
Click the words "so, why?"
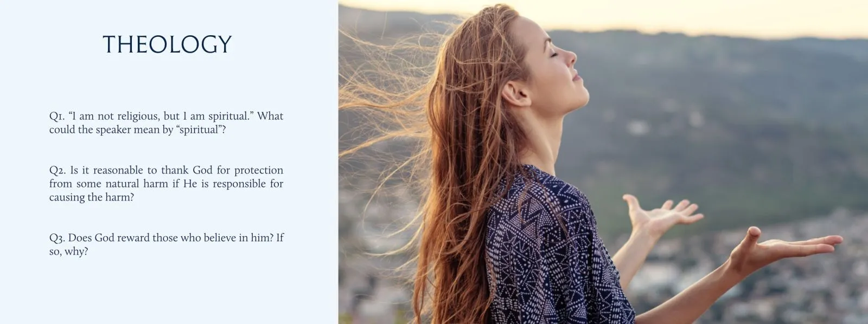[x=68, y=252]
